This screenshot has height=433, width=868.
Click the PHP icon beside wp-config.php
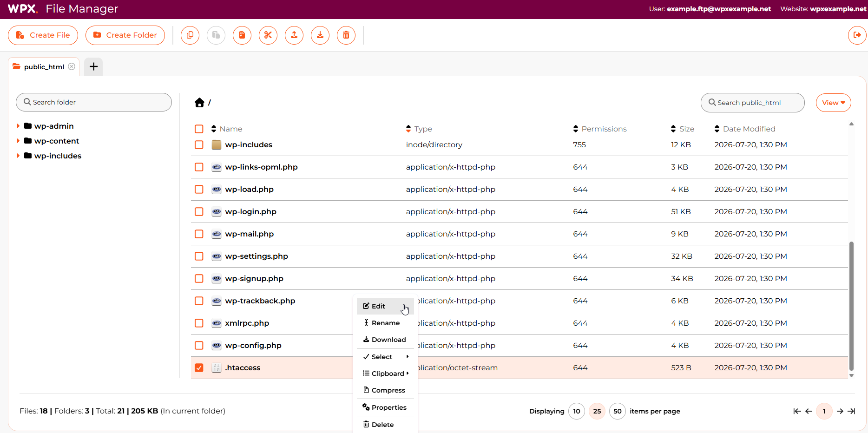click(x=217, y=346)
